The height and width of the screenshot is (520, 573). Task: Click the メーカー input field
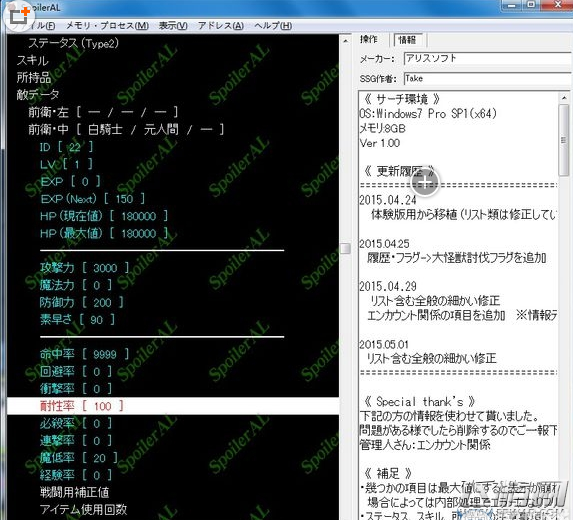pyautogui.click(x=487, y=58)
